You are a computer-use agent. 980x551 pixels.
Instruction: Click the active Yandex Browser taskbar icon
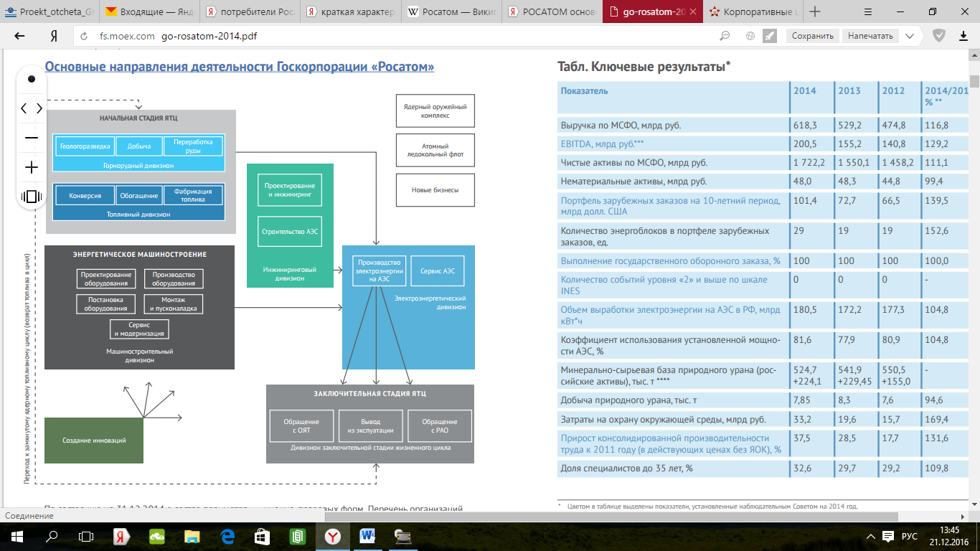click(332, 536)
